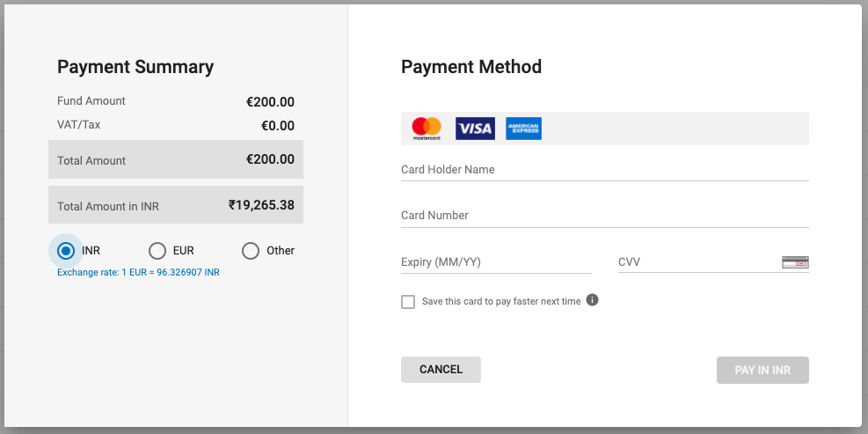Click the Mastercard logo icon
868x434 pixels.
pyautogui.click(x=427, y=129)
